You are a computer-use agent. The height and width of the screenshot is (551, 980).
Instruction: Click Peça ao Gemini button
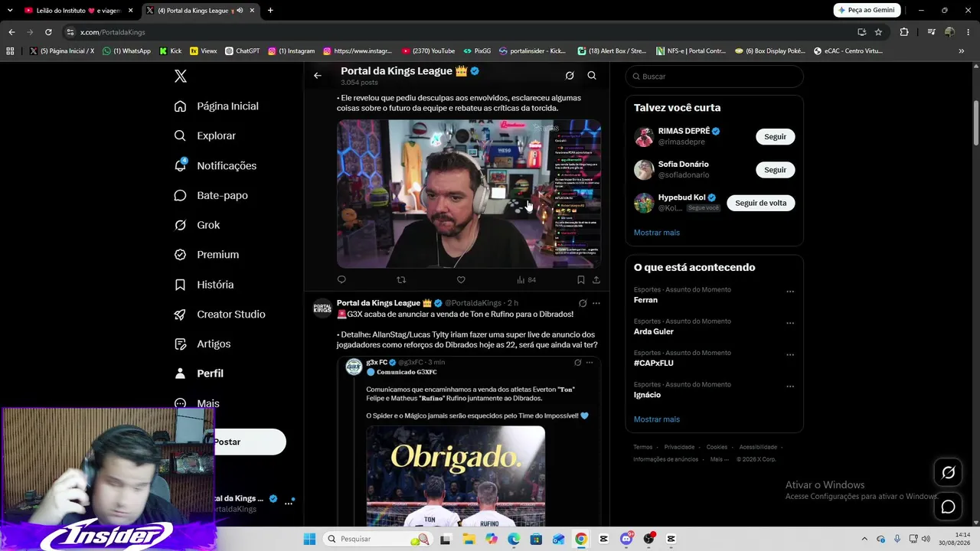click(x=867, y=11)
